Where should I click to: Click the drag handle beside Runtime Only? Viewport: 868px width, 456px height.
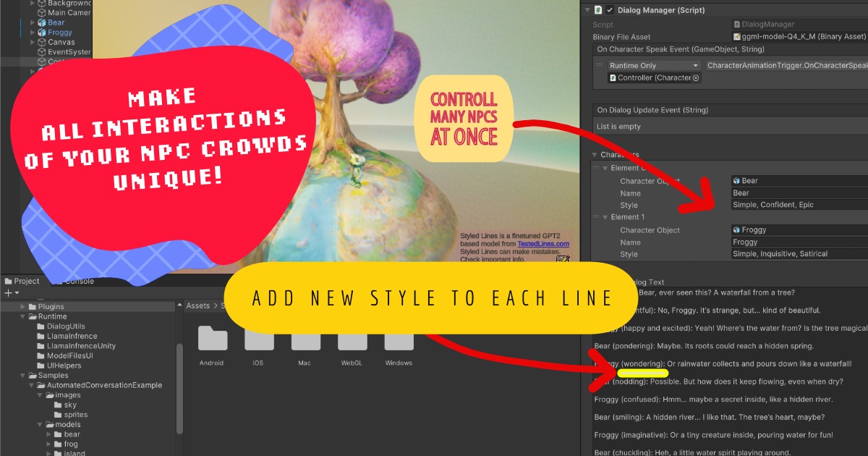point(599,65)
